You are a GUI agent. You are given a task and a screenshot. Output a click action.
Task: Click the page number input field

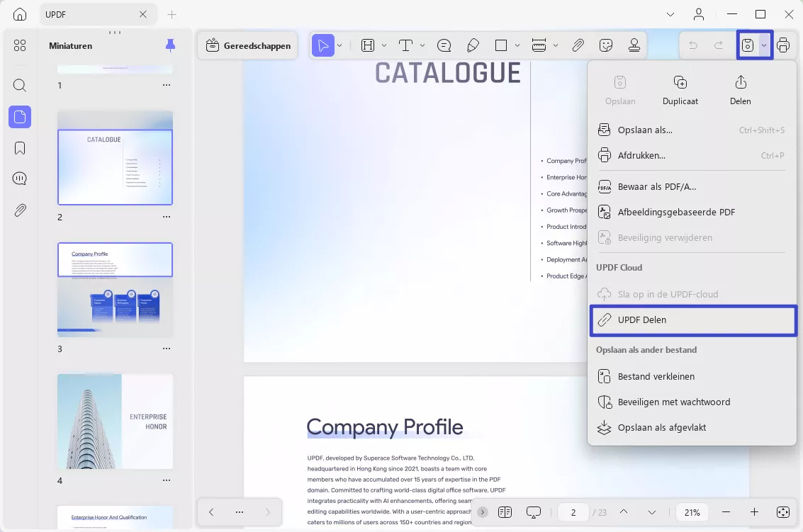(573, 512)
